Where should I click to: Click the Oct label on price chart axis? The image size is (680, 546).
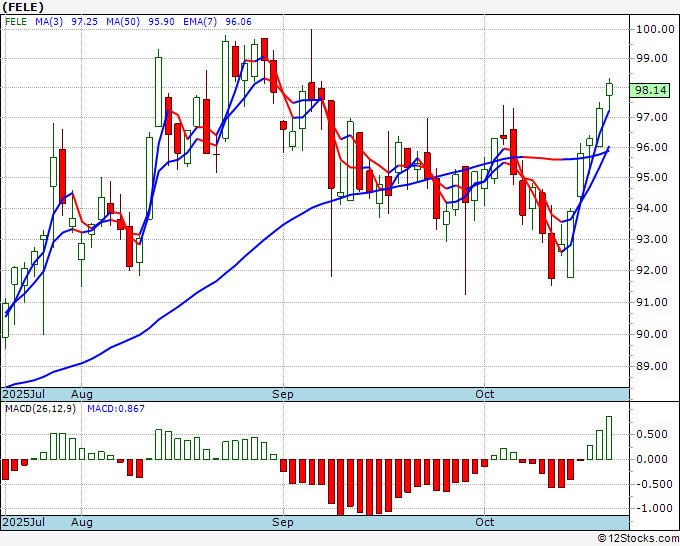pyautogui.click(x=484, y=394)
